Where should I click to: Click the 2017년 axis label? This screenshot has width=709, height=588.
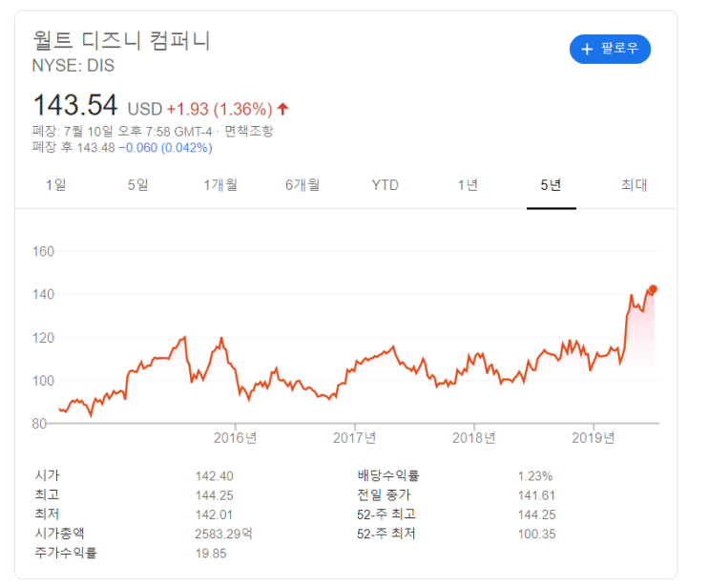355,438
